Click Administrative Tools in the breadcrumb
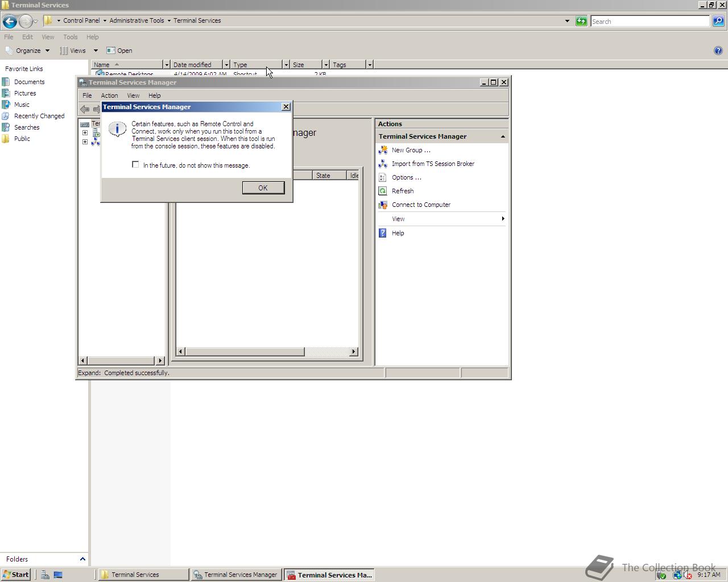The height and width of the screenshot is (582, 728). 136,20
